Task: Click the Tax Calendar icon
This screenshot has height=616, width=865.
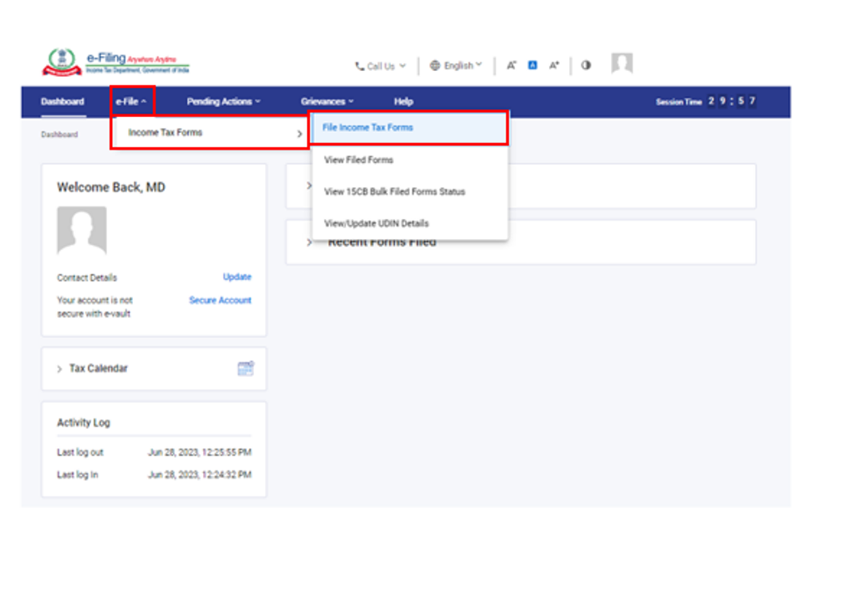Action: pyautogui.click(x=244, y=368)
